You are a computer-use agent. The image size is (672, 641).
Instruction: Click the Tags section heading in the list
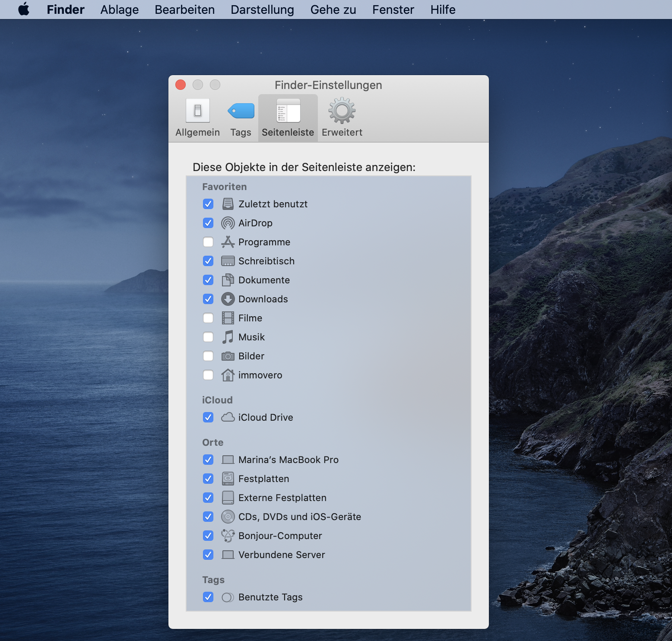[213, 580]
